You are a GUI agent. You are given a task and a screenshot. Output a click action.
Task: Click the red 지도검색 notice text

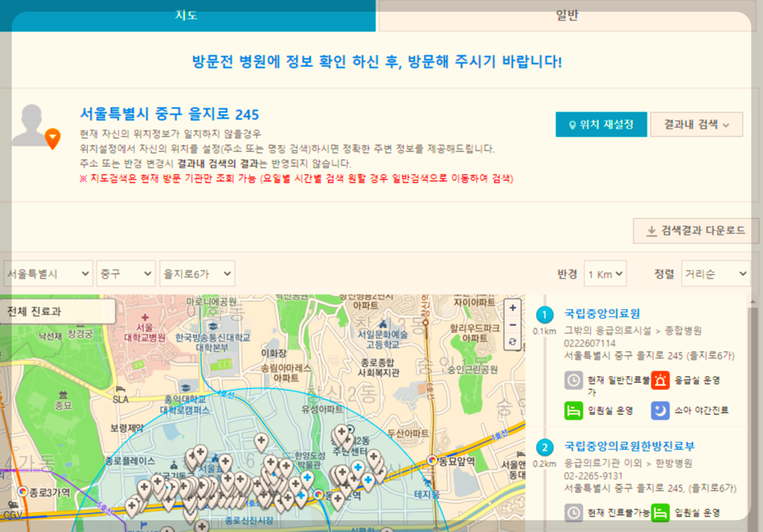(x=296, y=179)
